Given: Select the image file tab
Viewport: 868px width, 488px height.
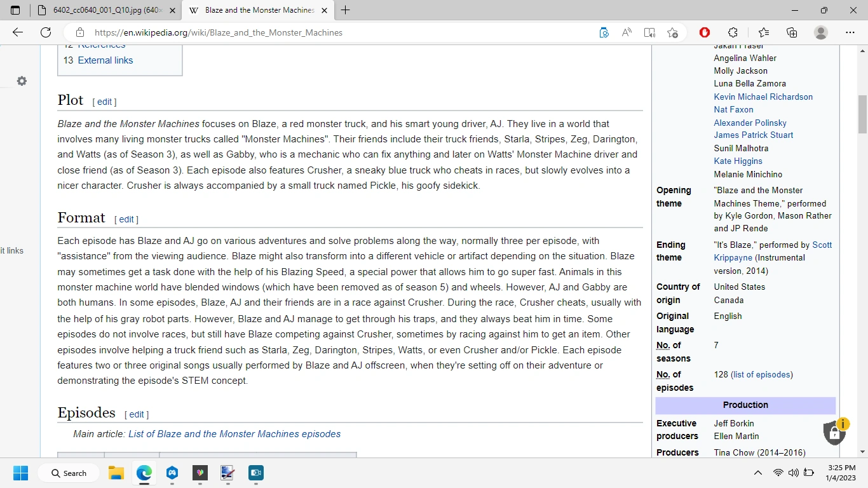Looking at the screenshot, I should 102,10.
